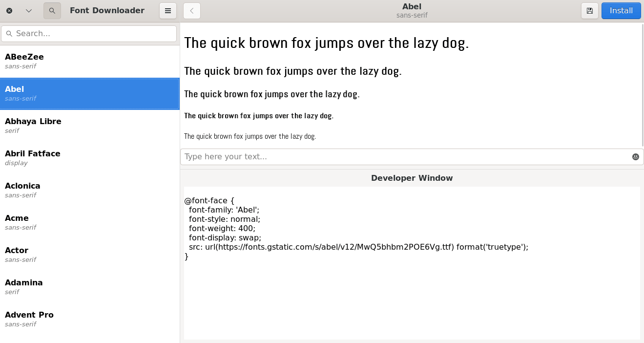Expand the filter dropdown chevron in header
Viewport: 644px width, 343px height.
point(29,11)
